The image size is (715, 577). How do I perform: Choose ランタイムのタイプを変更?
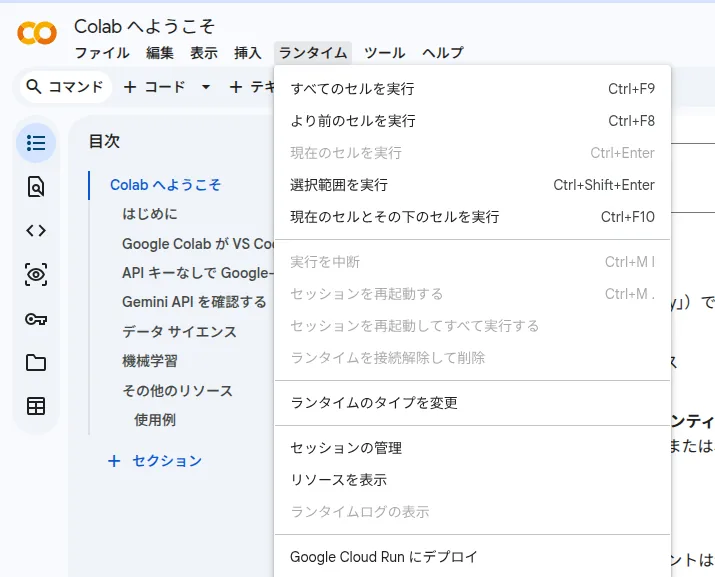[x=472, y=403]
